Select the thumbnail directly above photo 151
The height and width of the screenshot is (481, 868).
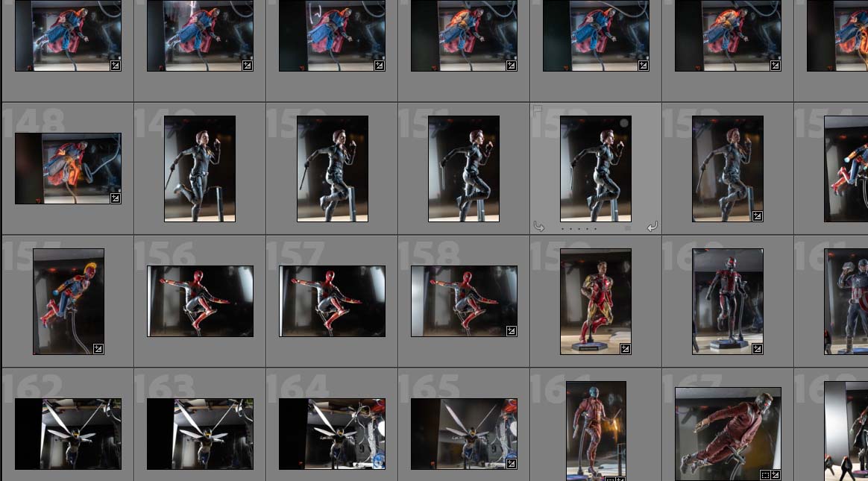pyautogui.click(x=464, y=36)
